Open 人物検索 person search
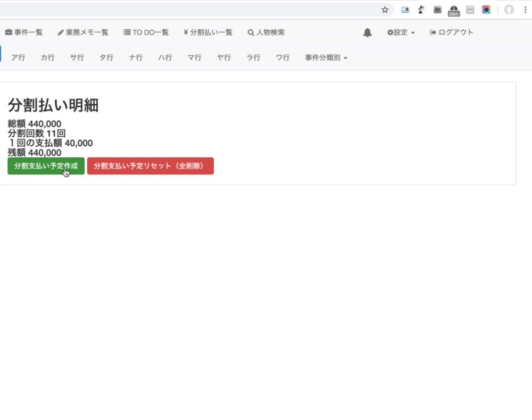This screenshot has width=532, height=420. (266, 32)
